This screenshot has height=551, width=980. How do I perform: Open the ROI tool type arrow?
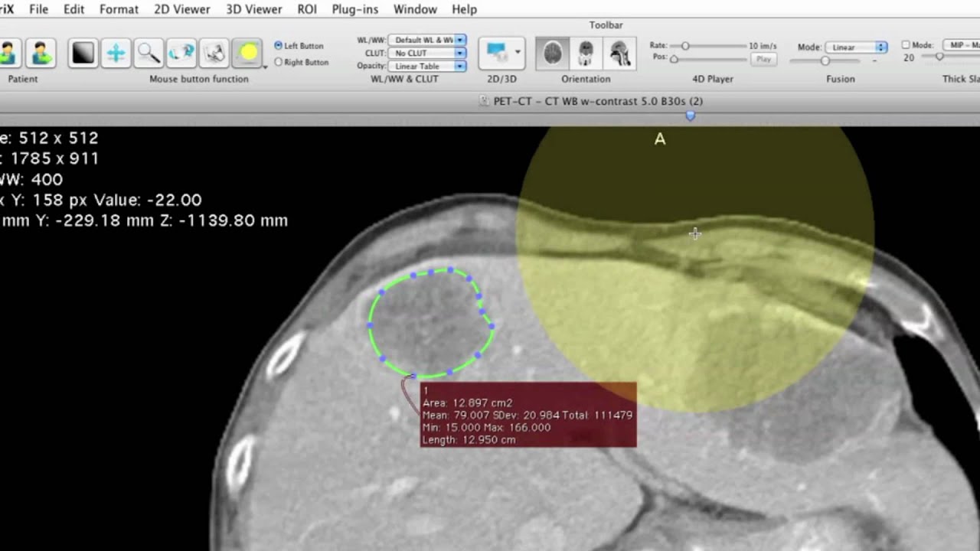click(x=266, y=66)
